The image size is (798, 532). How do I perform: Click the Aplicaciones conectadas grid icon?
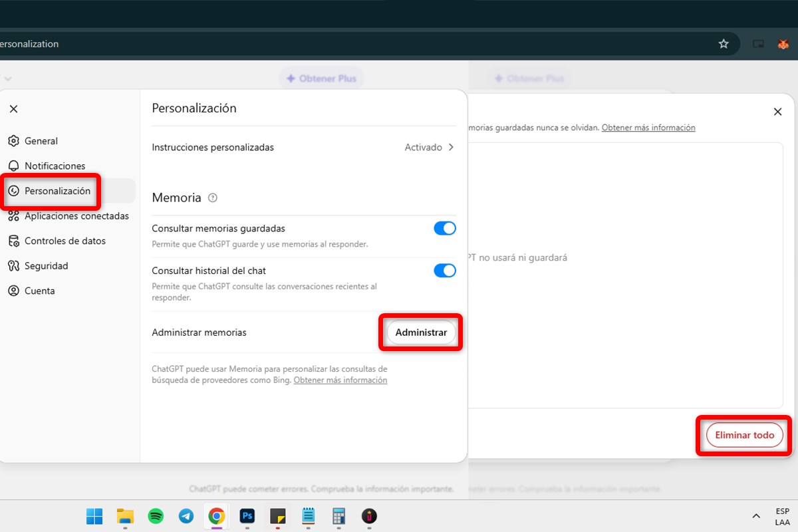click(x=13, y=215)
